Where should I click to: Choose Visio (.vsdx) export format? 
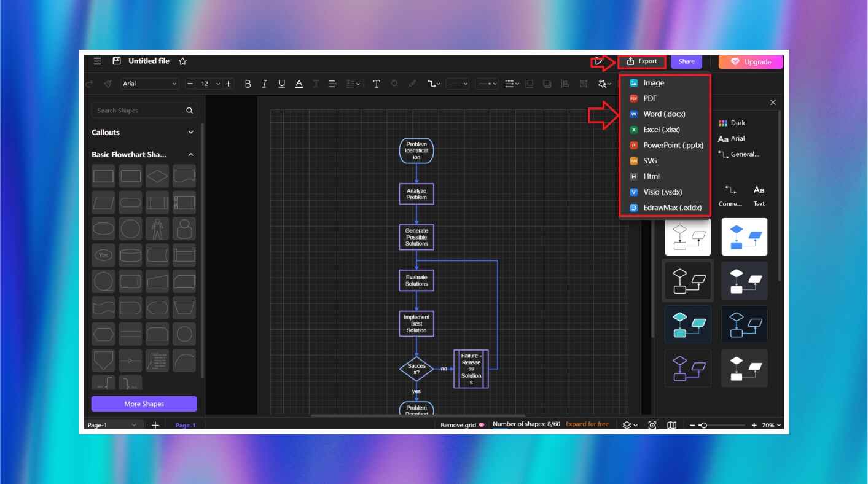[x=665, y=192]
